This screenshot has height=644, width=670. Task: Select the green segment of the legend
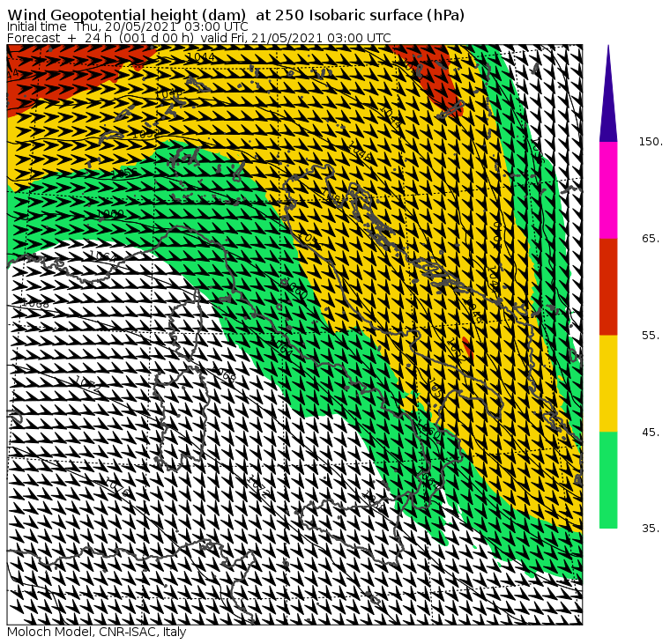tap(608, 480)
